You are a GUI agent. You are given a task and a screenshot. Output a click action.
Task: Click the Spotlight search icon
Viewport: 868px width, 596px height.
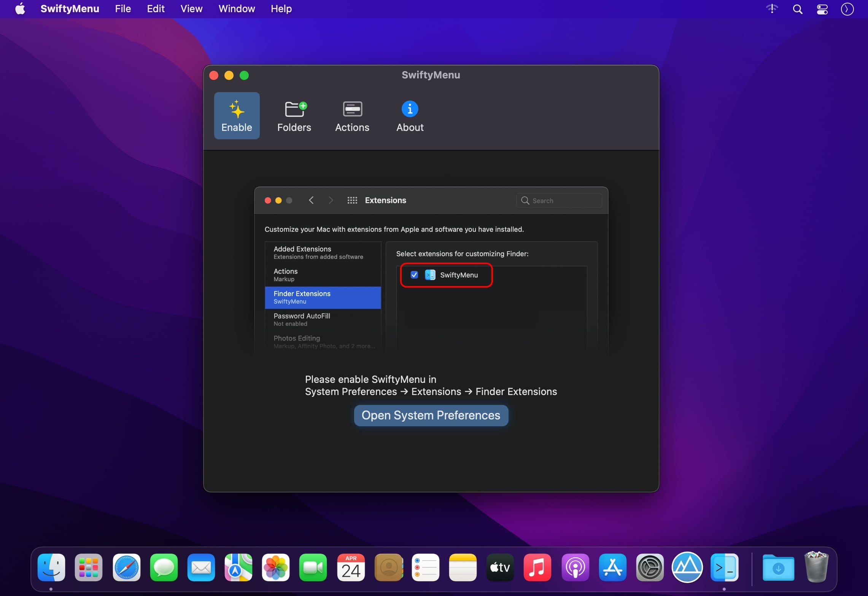click(x=798, y=9)
